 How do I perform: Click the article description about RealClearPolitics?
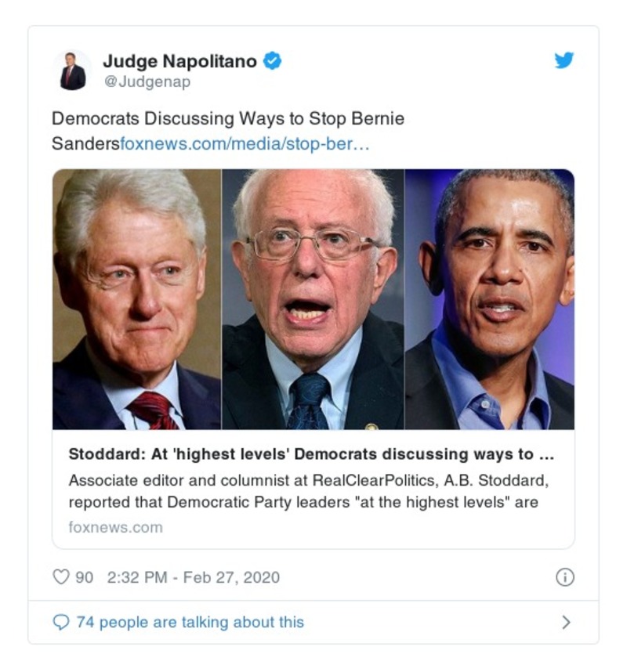308,491
